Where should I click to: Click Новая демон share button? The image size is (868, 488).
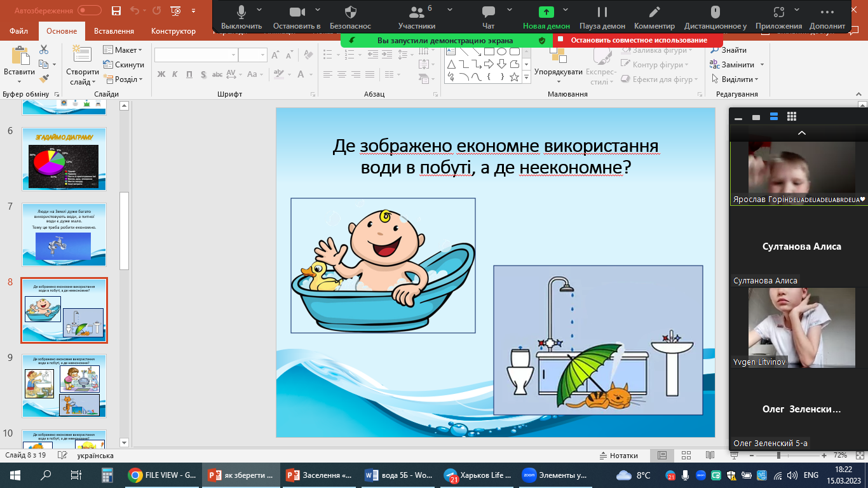pos(546,17)
